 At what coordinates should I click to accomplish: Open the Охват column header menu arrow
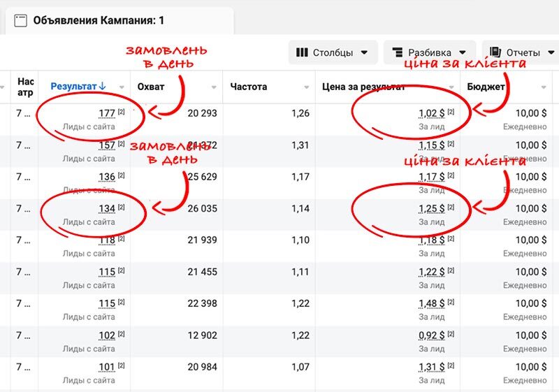(x=214, y=87)
